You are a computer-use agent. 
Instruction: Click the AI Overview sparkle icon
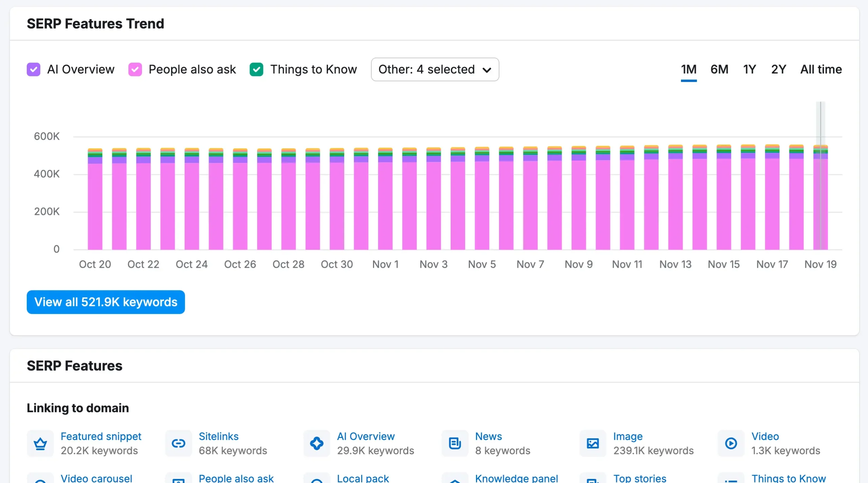click(x=317, y=443)
